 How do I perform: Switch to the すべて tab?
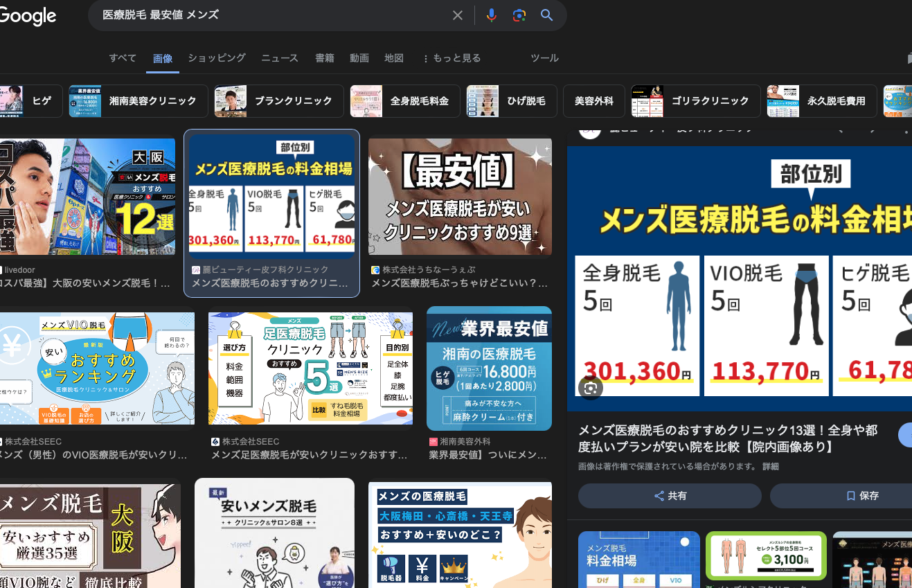coord(123,58)
